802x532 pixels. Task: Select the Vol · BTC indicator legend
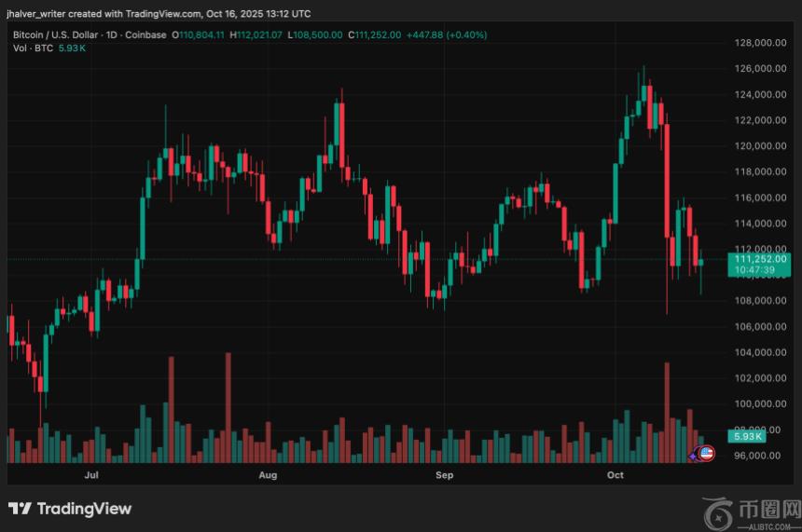32,48
